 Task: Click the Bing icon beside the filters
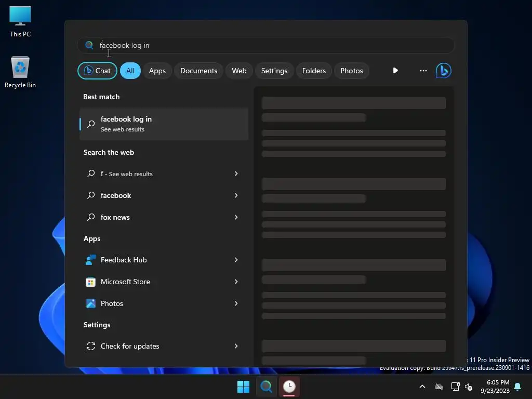pyautogui.click(x=444, y=71)
